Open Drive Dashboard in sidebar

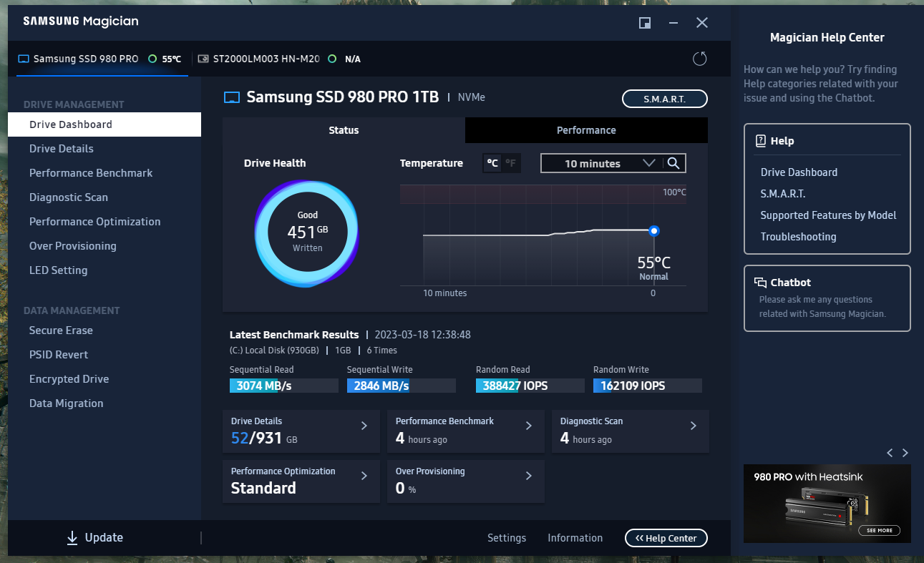pos(104,124)
